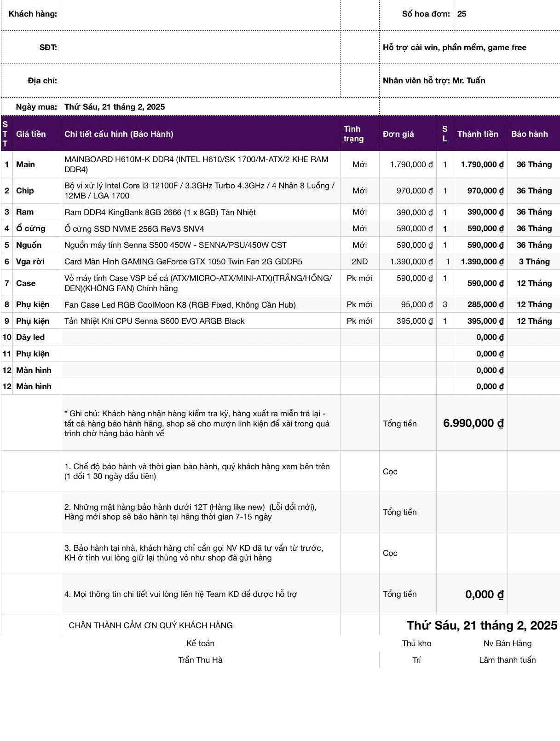Click the quantity 3 cell for CoolMoon fans
Image resolution: width=560 pixels, height=741 pixels.
(445, 304)
